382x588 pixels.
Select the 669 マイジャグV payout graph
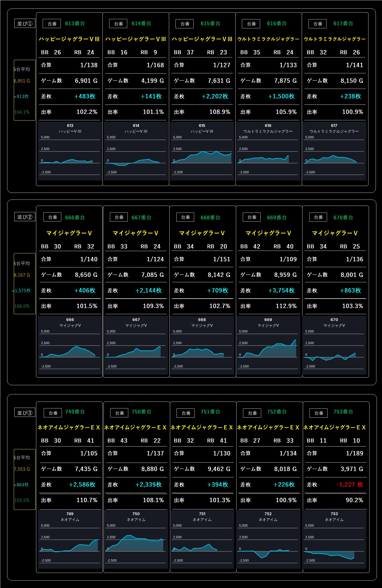(x=268, y=345)
